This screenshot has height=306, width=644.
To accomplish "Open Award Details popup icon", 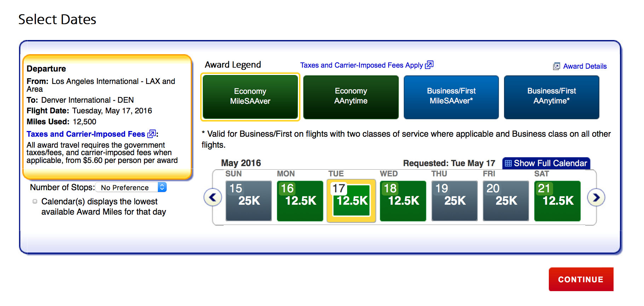I will (x=557, y=66).
